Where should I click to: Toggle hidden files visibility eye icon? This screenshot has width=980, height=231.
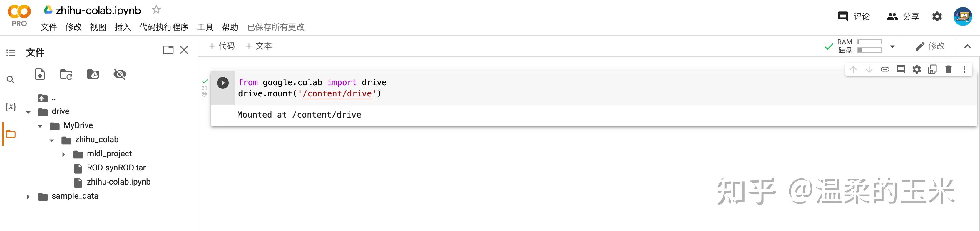pyautogui.click(x=120, y=74)
